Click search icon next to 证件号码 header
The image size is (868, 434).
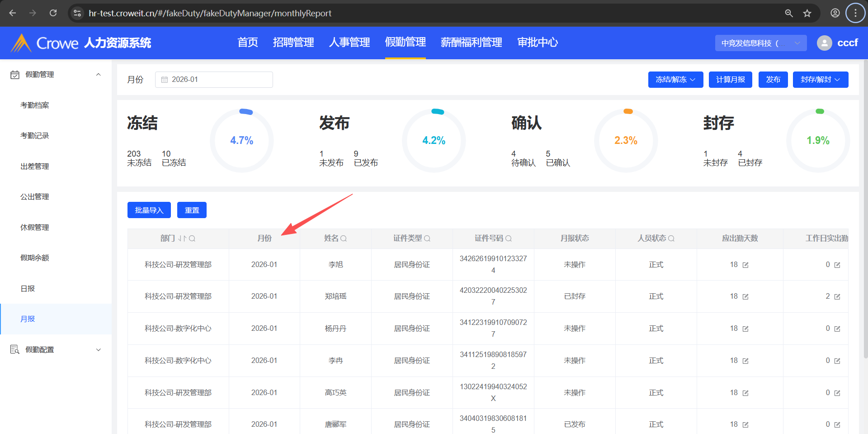click(509, 238)
